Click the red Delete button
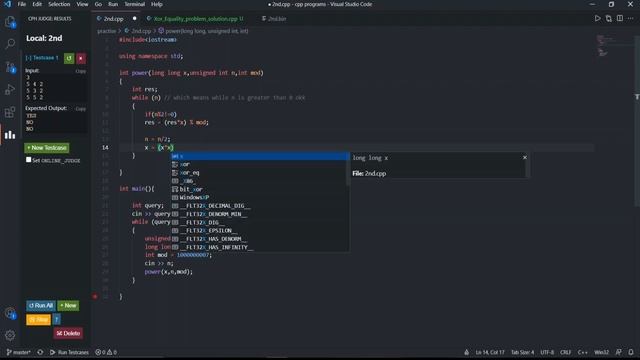 pos(68,333)
